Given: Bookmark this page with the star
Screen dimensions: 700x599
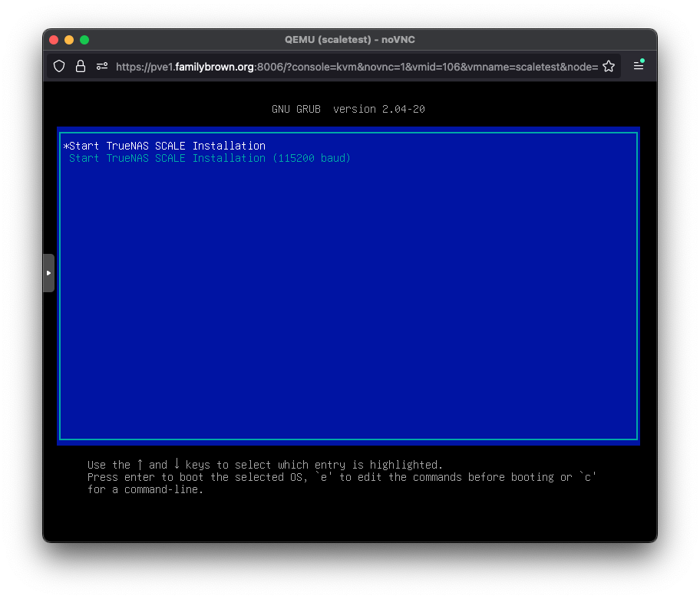Looking at the screenshot, I should [x=609, y=67].
